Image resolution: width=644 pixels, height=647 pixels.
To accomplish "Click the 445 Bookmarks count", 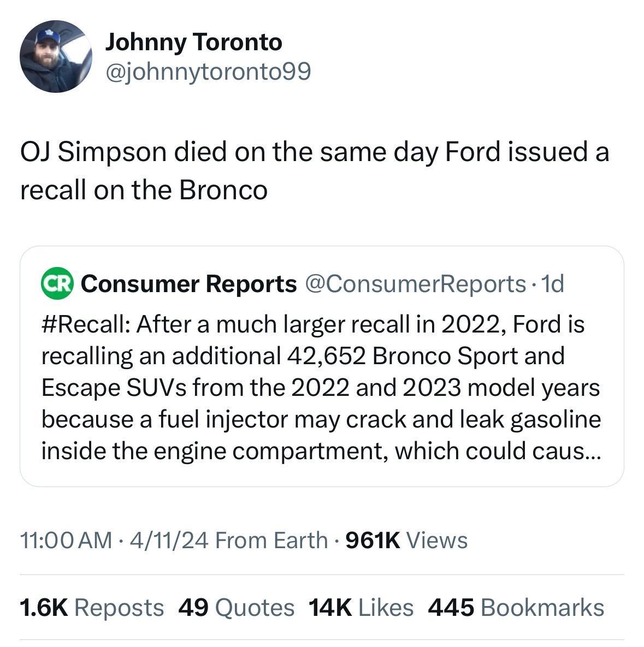I will click(x=516, y=607).
